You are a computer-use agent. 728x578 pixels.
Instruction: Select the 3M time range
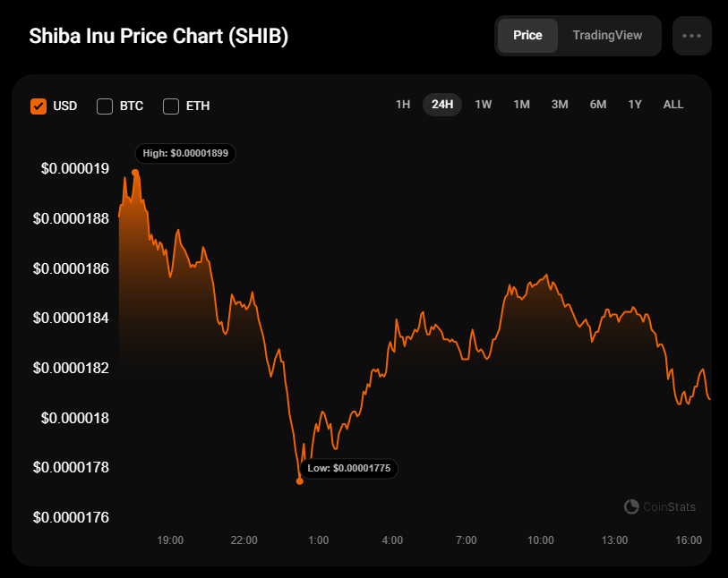click(560, 105)
